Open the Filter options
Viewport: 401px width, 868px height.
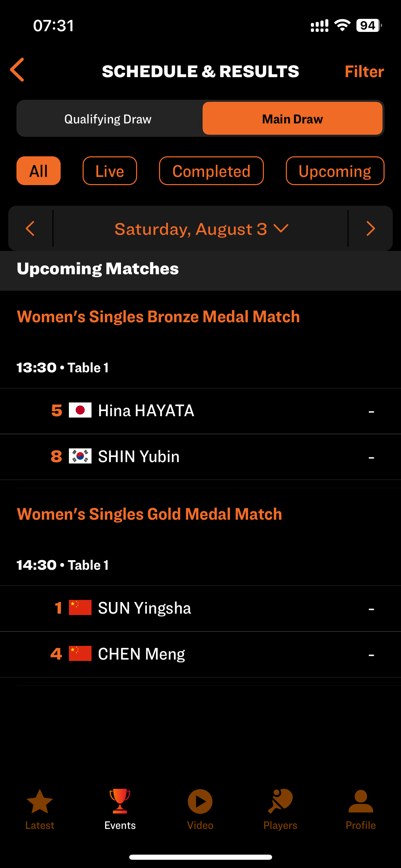(x=364, y=71)
